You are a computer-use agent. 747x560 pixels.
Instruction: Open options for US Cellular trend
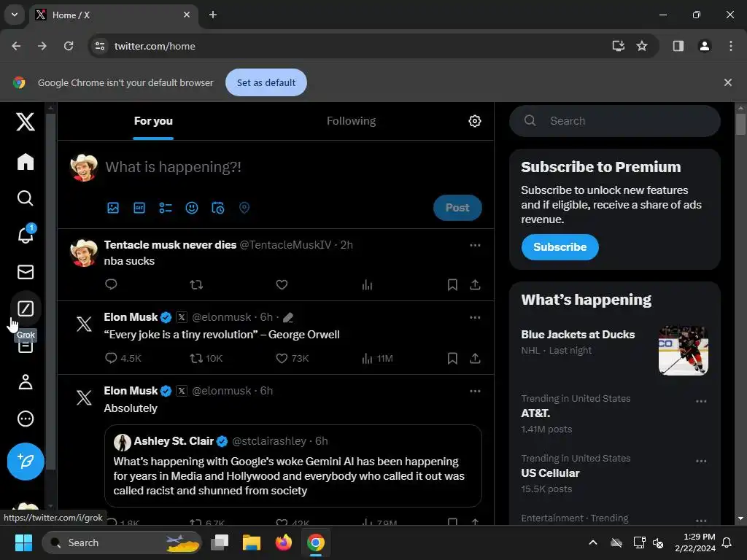[701, 461]
